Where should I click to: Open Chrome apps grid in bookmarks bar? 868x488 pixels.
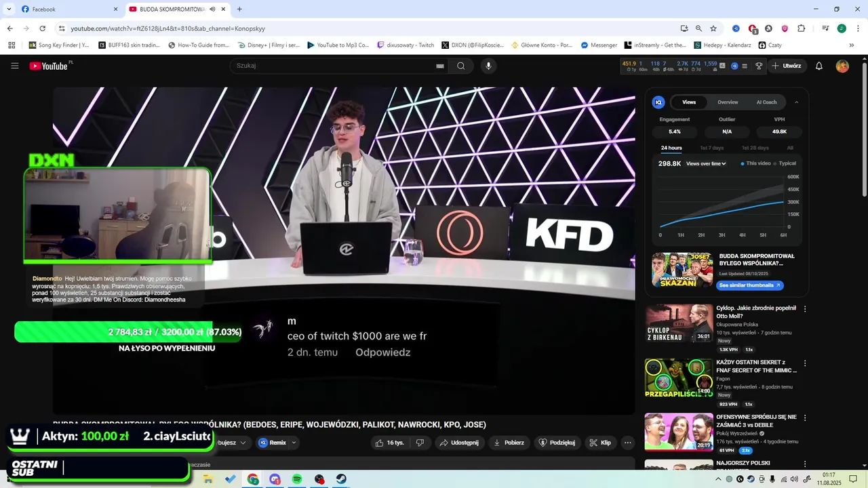pyautogui.click(x=12, y=45)
